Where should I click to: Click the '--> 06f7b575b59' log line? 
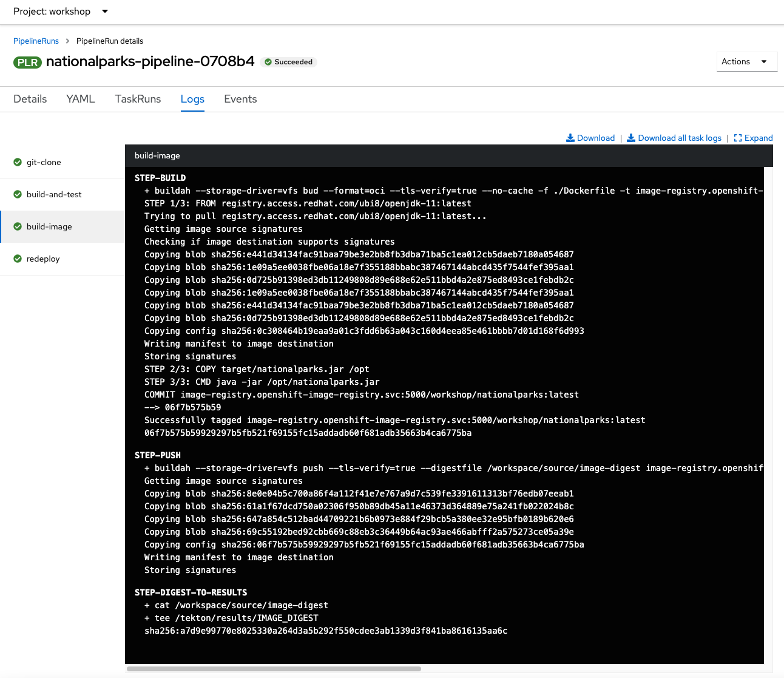pos(183,407)
